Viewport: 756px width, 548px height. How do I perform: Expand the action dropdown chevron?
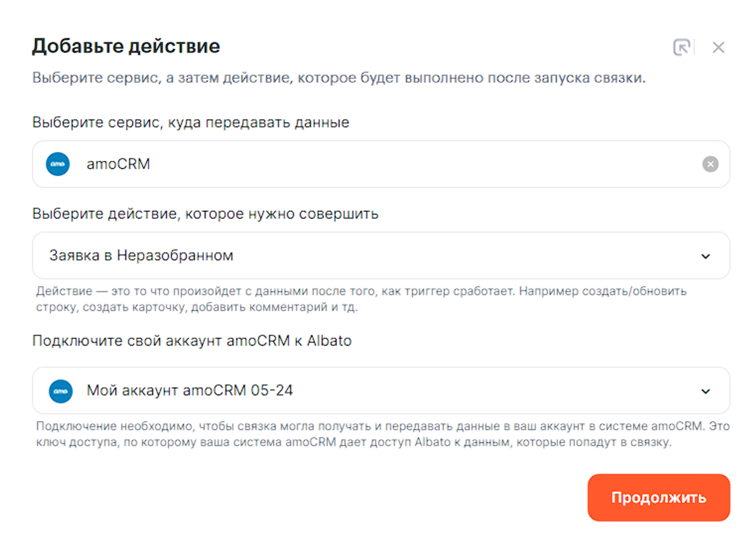click(x=705, y=256)
